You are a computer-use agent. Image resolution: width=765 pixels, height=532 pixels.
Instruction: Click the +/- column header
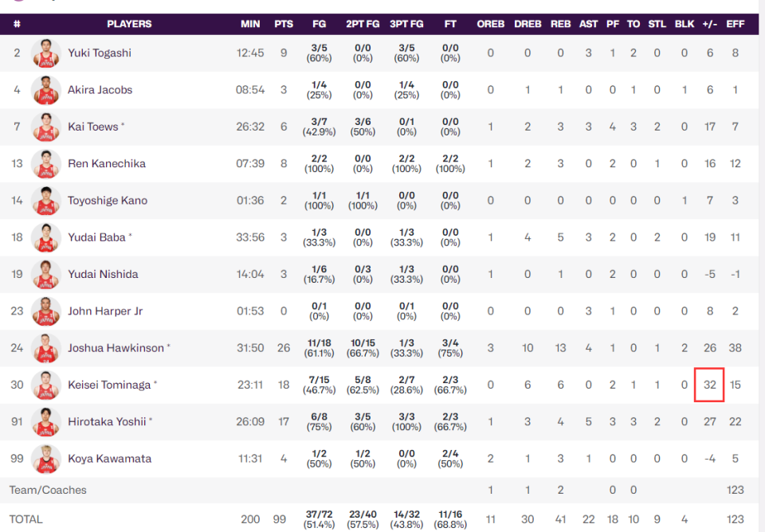click(x=709, y=24)
